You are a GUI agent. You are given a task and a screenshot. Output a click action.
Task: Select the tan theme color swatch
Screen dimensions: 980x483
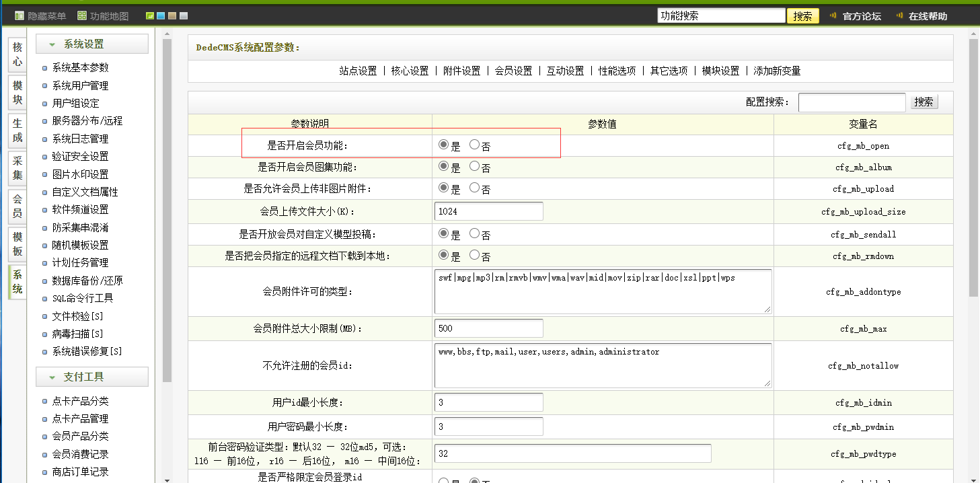pos(172,15)
